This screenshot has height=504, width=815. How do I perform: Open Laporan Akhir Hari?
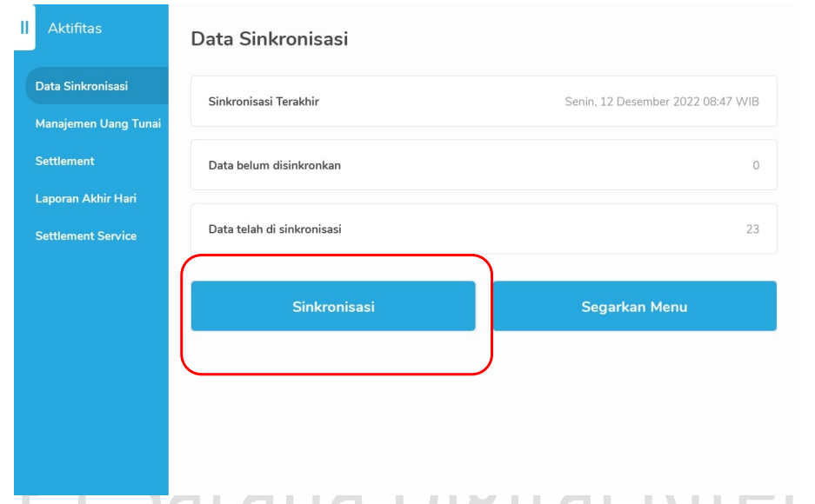point(85,198)
